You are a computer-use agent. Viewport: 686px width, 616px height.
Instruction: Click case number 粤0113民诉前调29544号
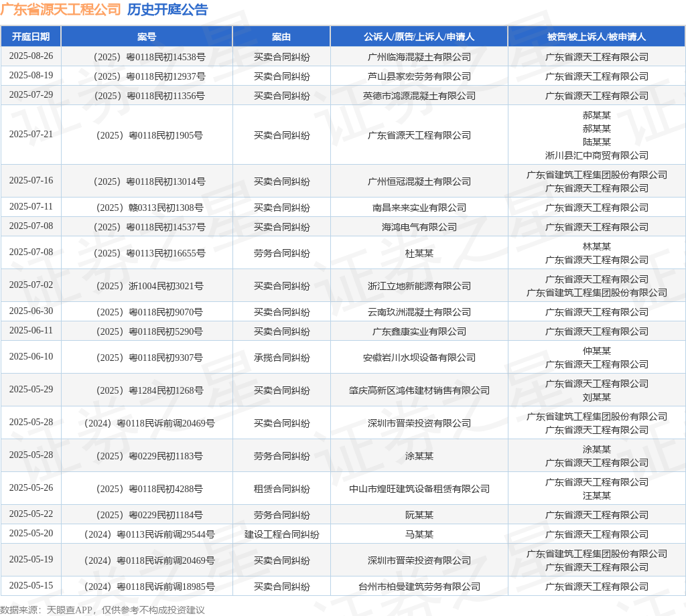click(x=149, y=534)
